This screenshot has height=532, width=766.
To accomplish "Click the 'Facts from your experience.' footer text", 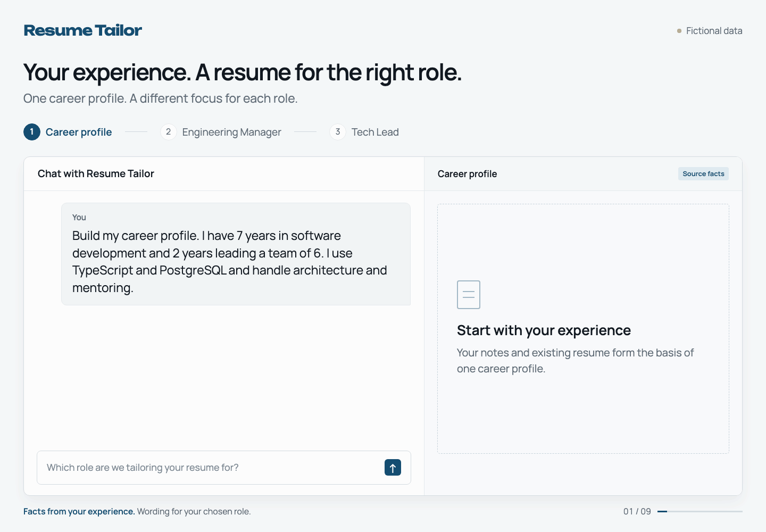I will 79,511.
